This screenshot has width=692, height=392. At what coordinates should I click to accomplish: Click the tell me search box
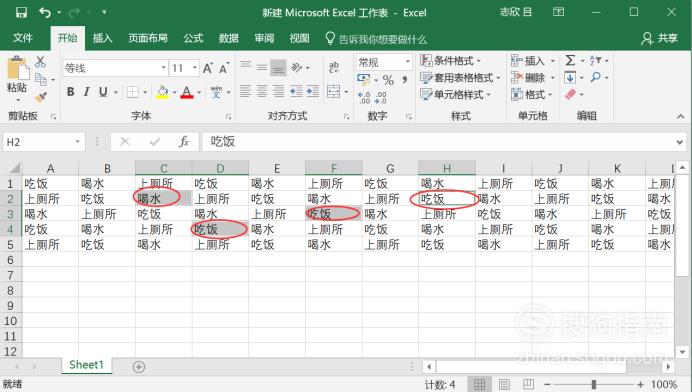pyautogui.click(x=376, y=39)
